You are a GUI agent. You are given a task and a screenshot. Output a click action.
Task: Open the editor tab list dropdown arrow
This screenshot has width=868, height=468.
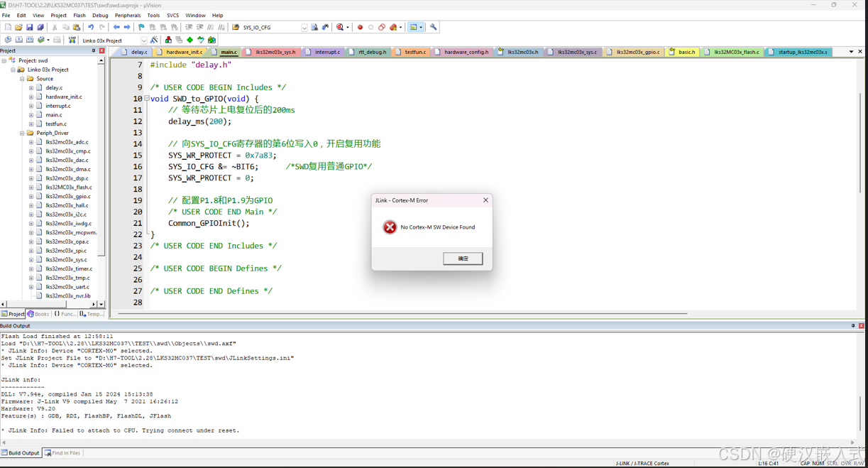851,52
